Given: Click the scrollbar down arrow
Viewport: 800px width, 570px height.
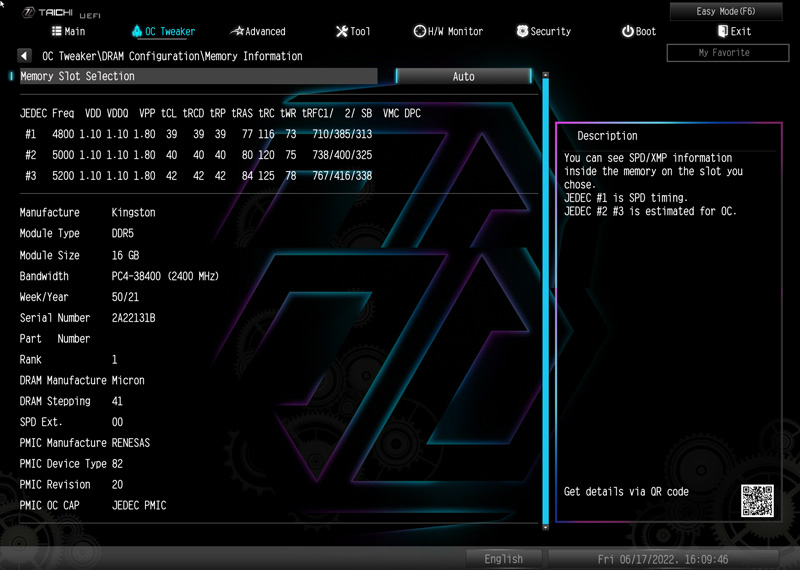Looking at the screenshot, I should click(545, 527).
